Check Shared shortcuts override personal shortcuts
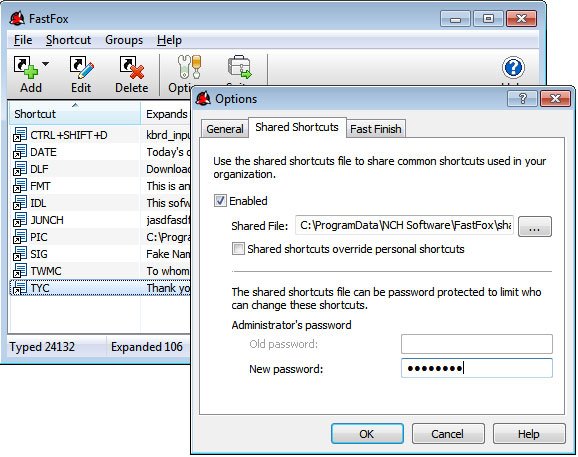Viewport: 578px width, 457px height. point(238,248)
